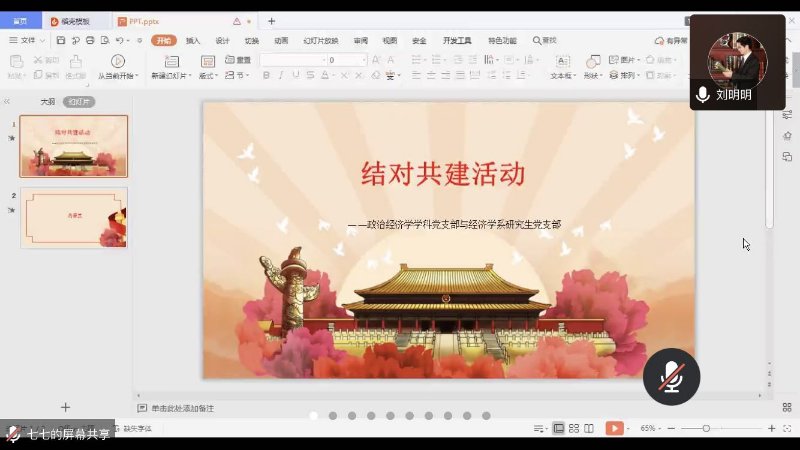This screenshot has height=450, width=800.
Task: Click the save icon in quick access toolbar
Action: [x=61, y=41]
